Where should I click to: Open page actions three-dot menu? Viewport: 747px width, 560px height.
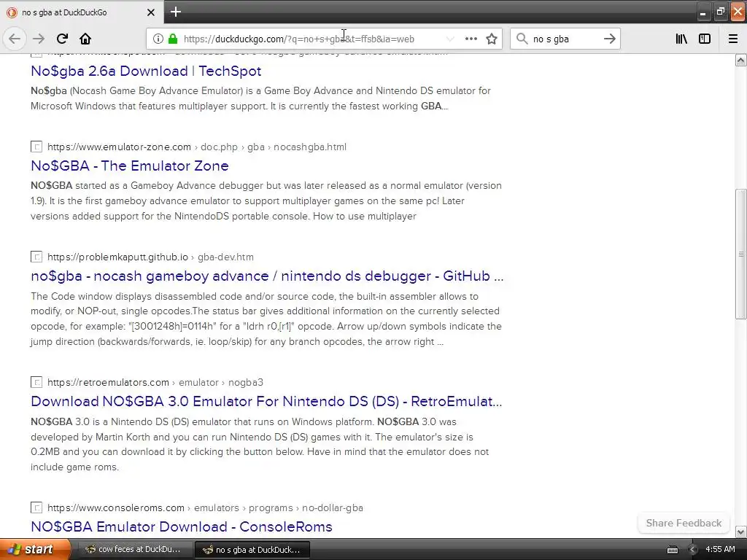[x=471, y=39]
